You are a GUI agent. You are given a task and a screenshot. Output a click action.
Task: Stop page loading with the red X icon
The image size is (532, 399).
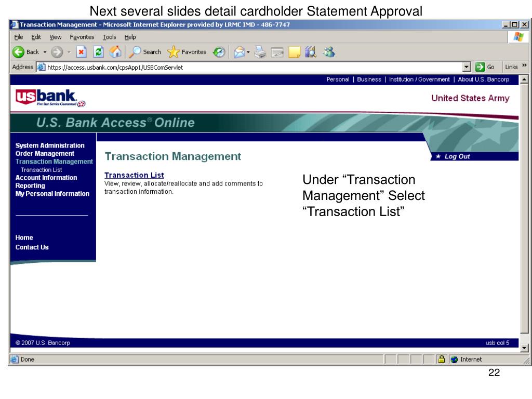point(81,52)
